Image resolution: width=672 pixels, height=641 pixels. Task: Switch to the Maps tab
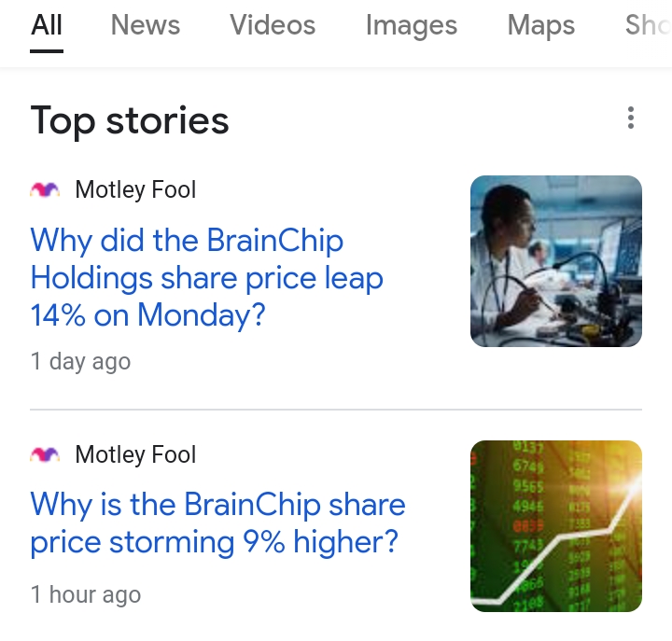tap(541, 25)
